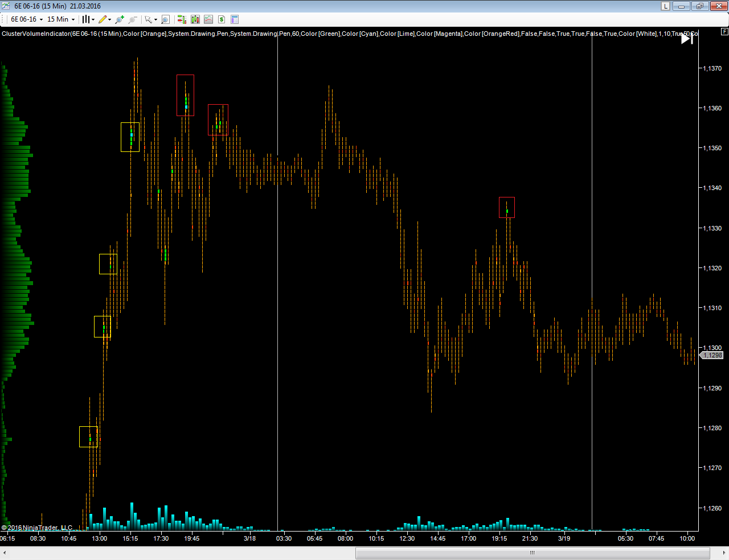Click the zoom in magnifier icon
Screen dimensions: 729x560
[x=120, y=19]
